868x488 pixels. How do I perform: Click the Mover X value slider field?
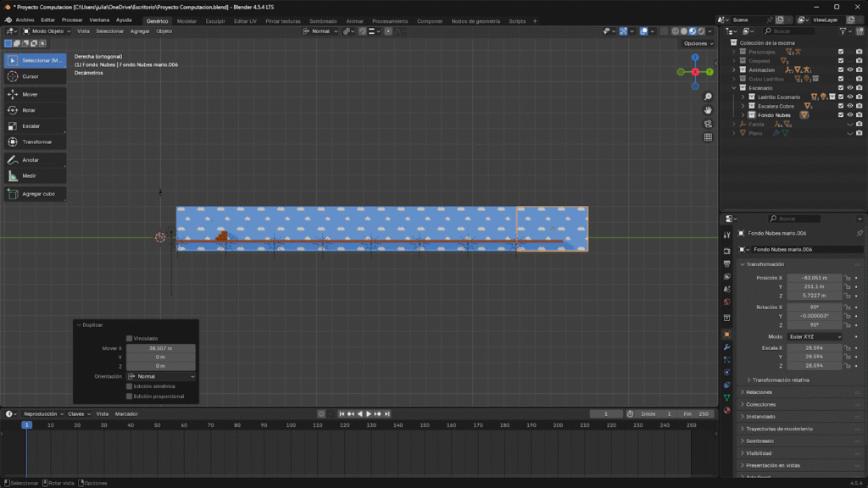pos(161,348)
